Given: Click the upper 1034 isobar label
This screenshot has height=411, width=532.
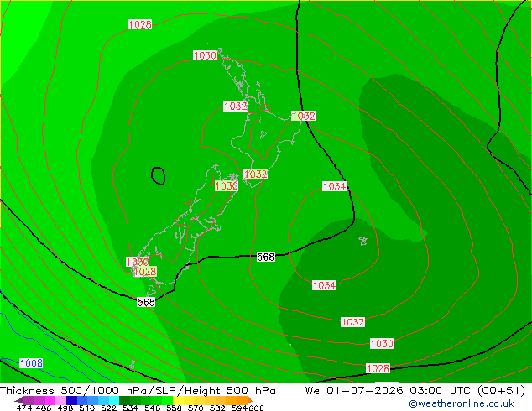Looking at the screenshot, I should click(x=334, y=186).
